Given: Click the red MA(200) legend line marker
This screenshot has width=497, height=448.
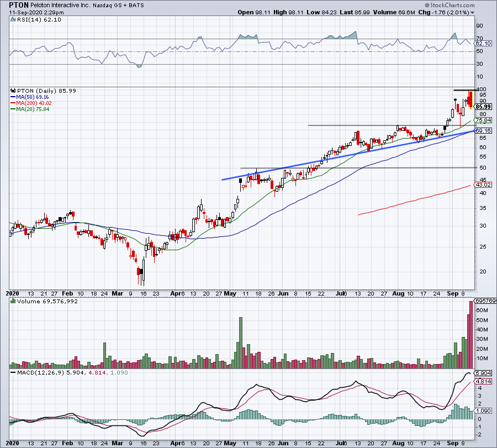Looking at the screenshot, I should (13, 103).
